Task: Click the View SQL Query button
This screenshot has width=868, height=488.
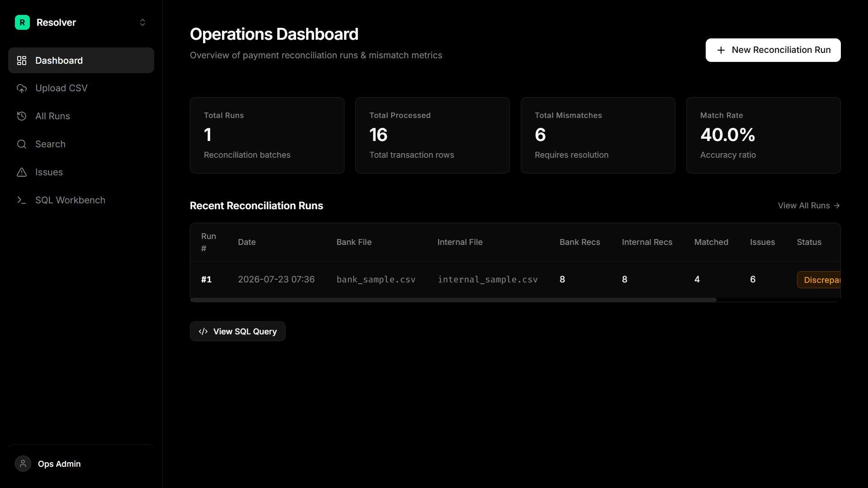Action: click(x=238, y=331)
